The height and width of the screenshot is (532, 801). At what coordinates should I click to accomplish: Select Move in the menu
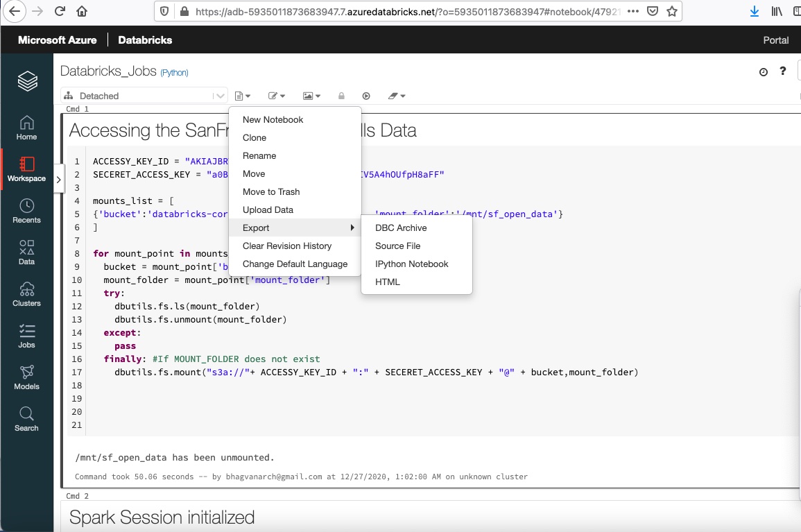[295, 174]
